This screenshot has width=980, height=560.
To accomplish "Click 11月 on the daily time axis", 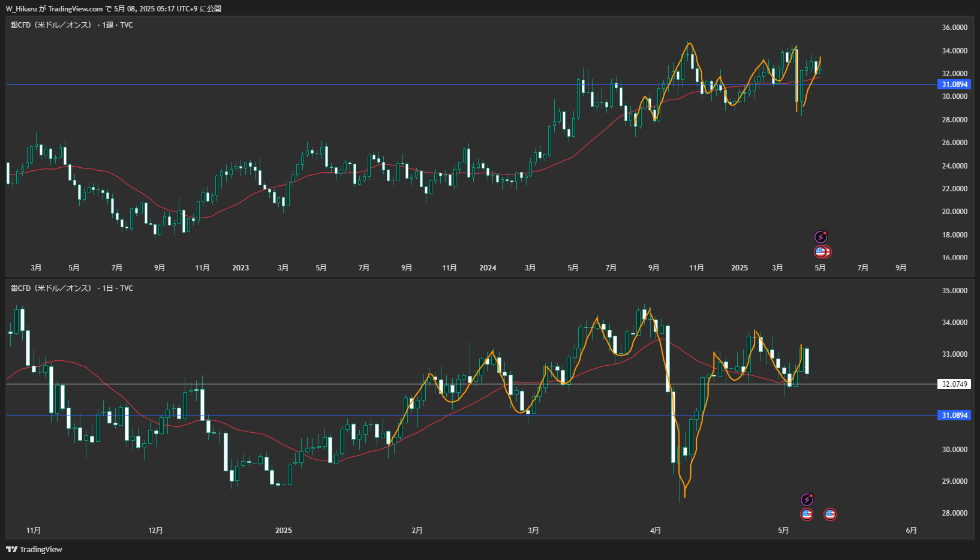I will [x=34, y=531].
